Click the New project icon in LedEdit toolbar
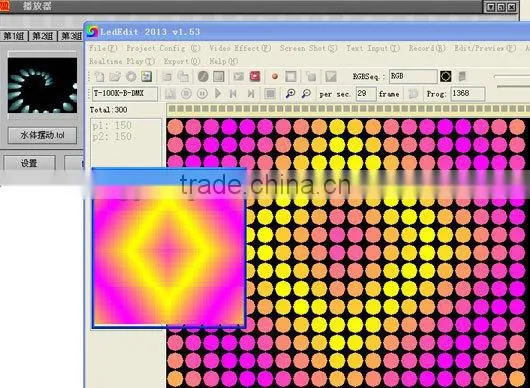The width and height of the screenshot is (530, 388). pos(99,77)
